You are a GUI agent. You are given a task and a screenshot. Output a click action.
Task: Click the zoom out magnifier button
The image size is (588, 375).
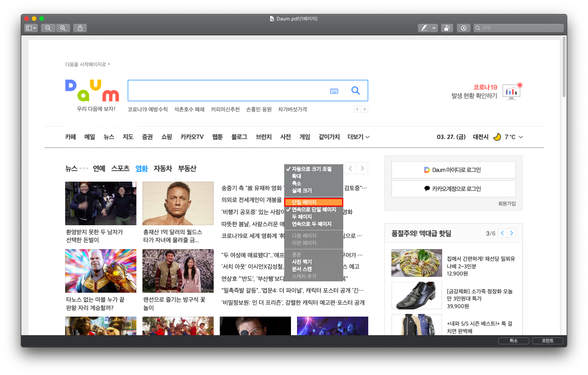pos(48,28)
